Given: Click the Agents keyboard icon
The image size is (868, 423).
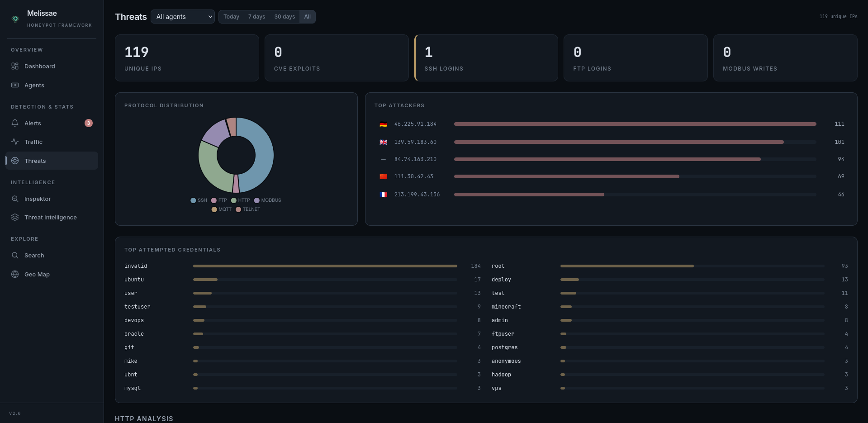Looking at the screenshot, I should click(15, 85).
